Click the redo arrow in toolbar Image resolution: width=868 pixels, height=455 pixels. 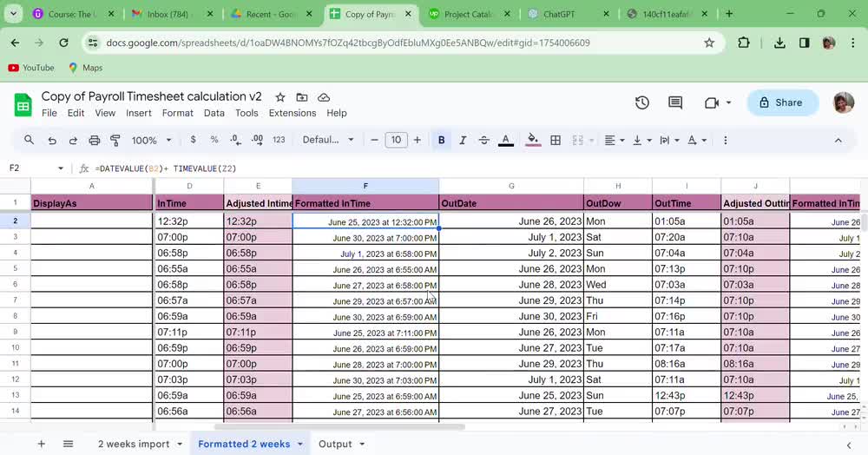click(x=73, y=141)
